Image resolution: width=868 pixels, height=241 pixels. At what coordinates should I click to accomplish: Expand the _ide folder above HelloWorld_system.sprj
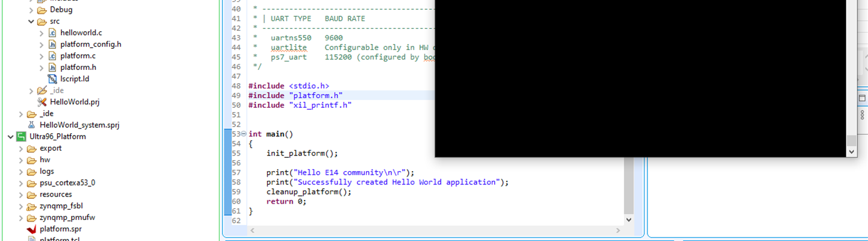coord(21,113)
